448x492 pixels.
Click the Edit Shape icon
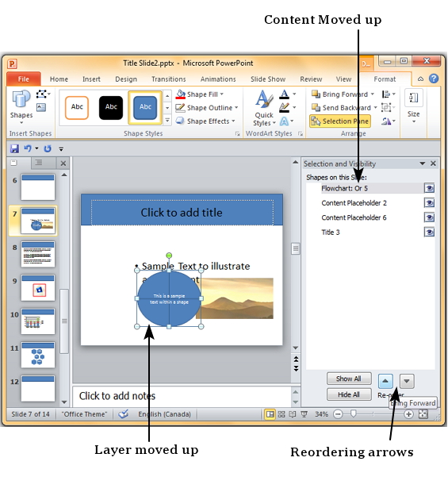[43, 94]
